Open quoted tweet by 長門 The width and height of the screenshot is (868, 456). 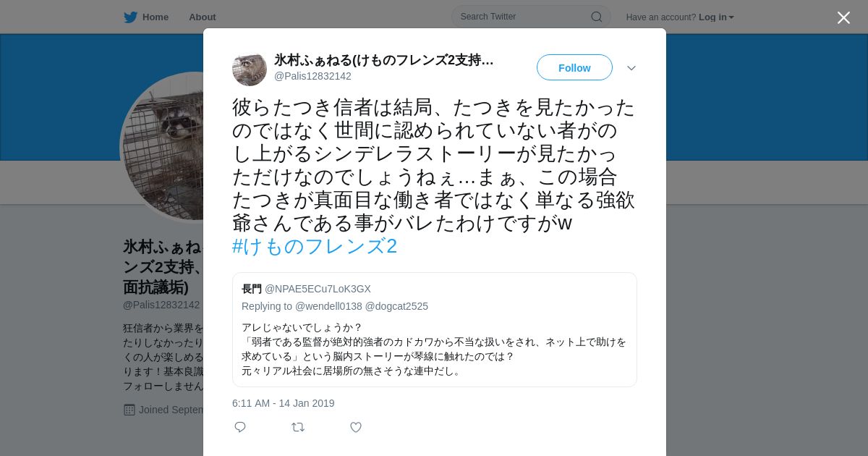(435, 329)
